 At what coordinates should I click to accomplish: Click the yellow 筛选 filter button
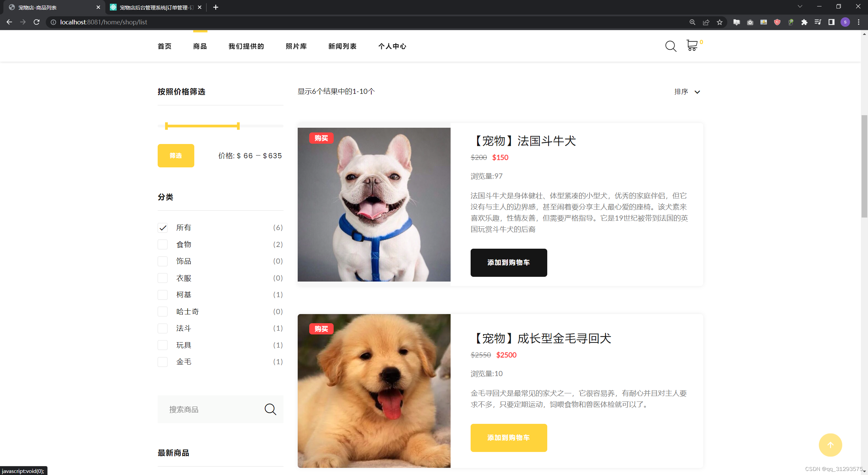pos(176,156)
